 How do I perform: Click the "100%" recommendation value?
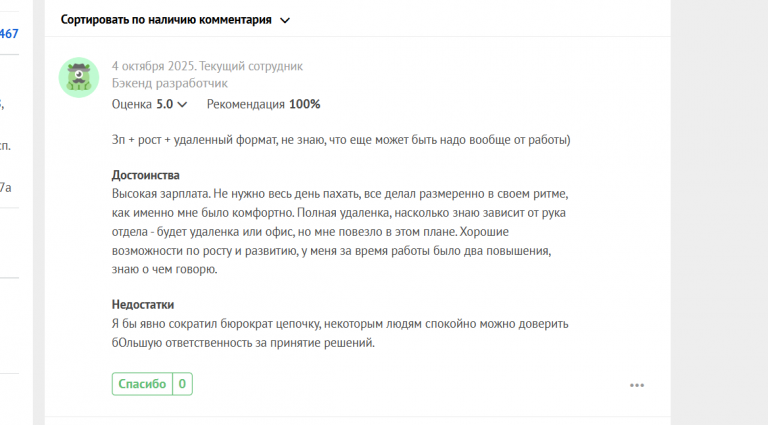305,104
